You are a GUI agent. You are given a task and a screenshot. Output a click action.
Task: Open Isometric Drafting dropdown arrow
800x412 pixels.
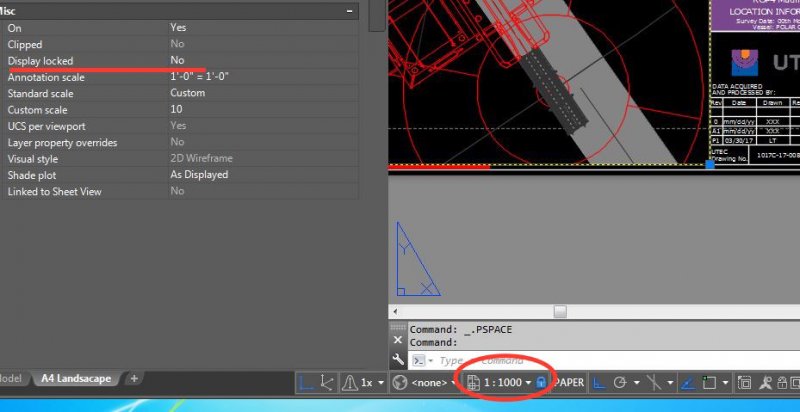[669, 383]
